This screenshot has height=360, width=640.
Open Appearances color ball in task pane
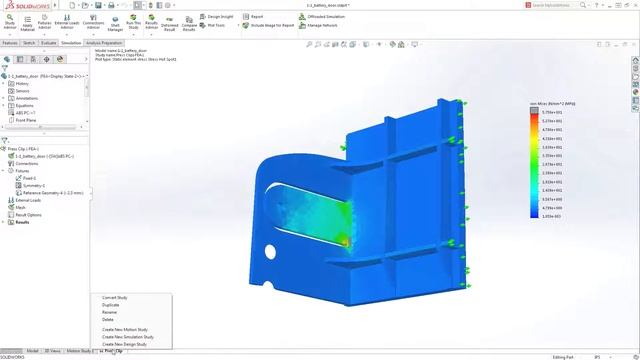coord(636,92)
